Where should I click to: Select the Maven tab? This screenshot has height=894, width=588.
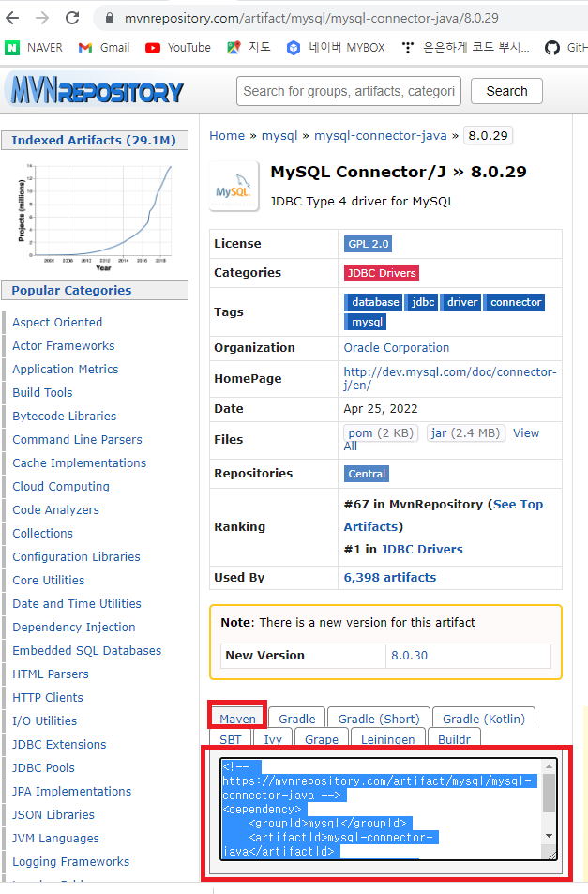pyautogui.click(x=237, y=719)
